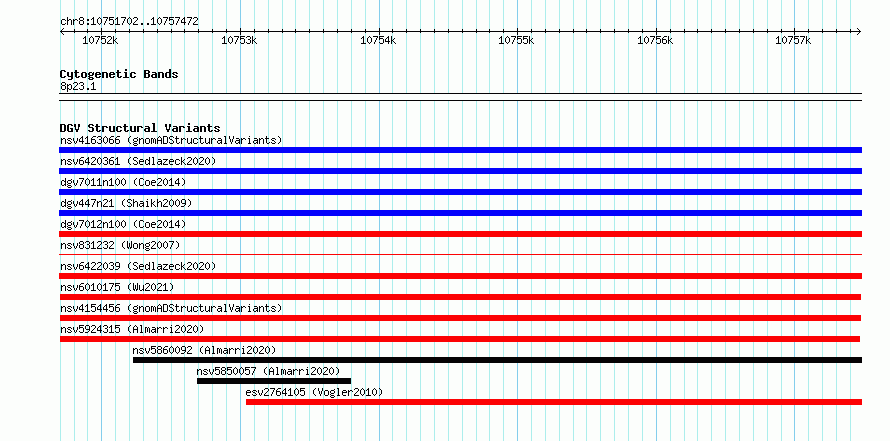
Task: Select the thin red line under nsv831232
Action: click(x=460, y=255)
